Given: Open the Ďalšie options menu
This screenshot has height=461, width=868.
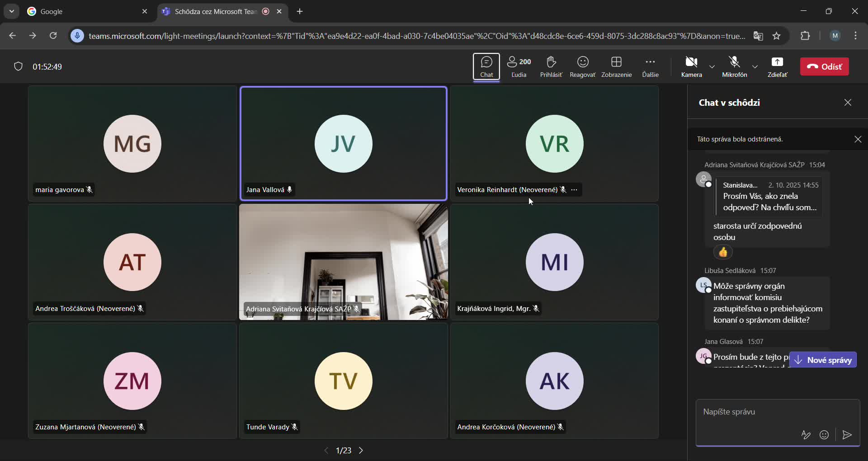Looking at the screenshot, I should (650, 66).
